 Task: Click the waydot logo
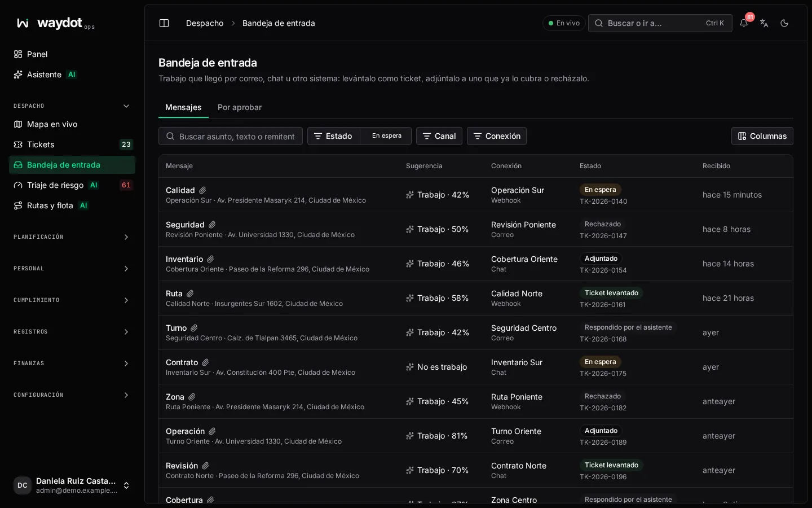click(55, 23)
